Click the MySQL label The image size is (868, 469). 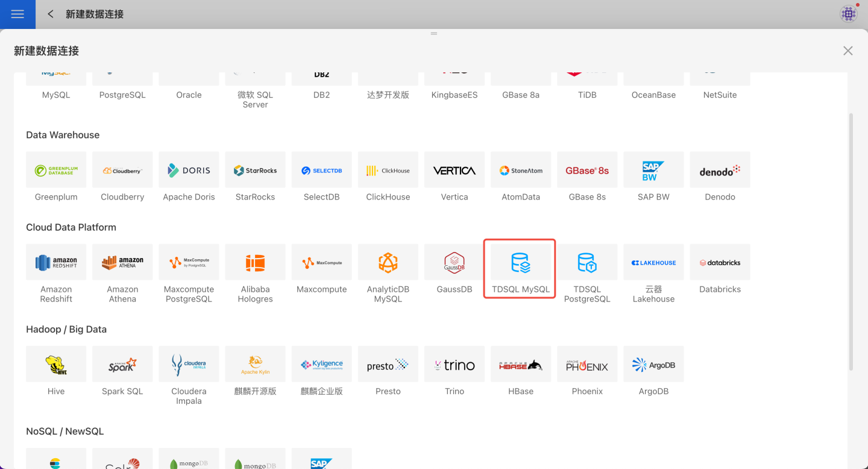(56, 95)
